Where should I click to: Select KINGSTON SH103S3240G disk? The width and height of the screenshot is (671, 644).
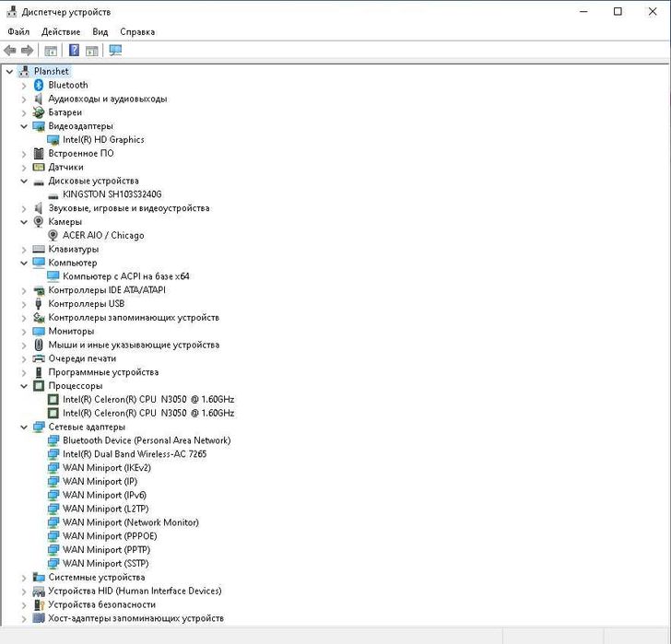(112, 194)
